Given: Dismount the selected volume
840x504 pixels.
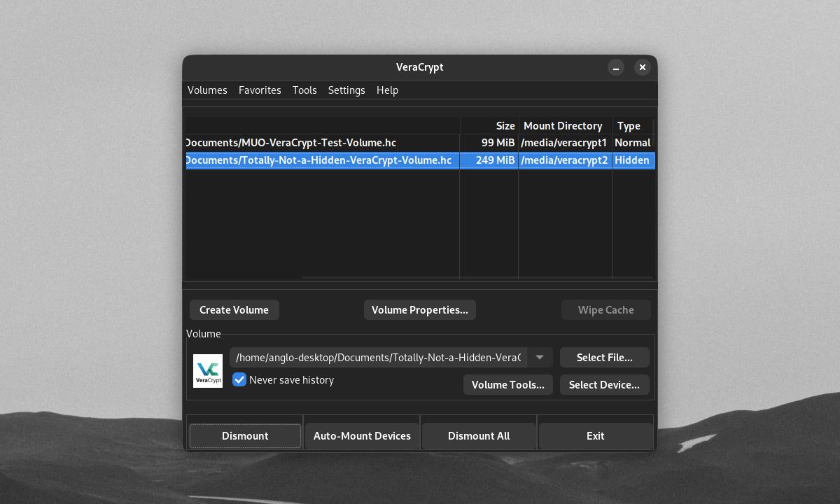Looking at the screenshot, I should pos(245,436).
